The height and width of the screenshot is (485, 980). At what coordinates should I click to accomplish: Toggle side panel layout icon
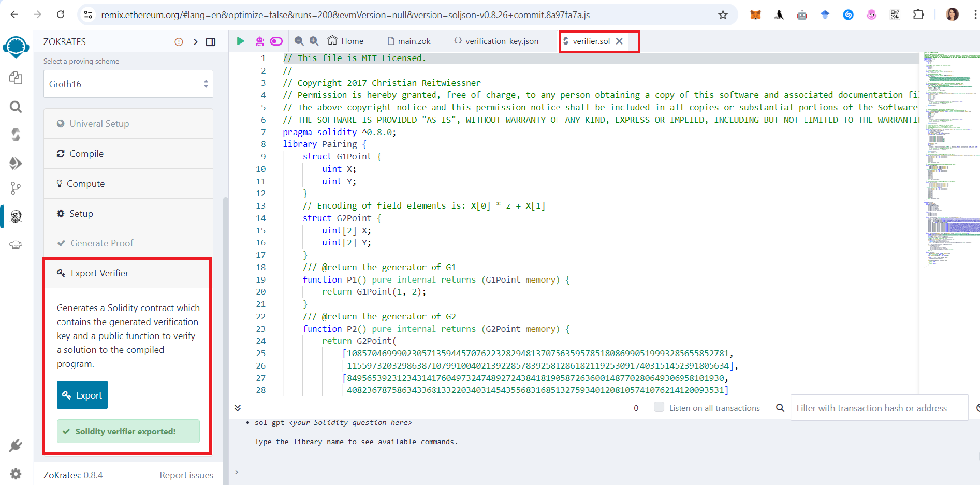click(x=211, y=42)
